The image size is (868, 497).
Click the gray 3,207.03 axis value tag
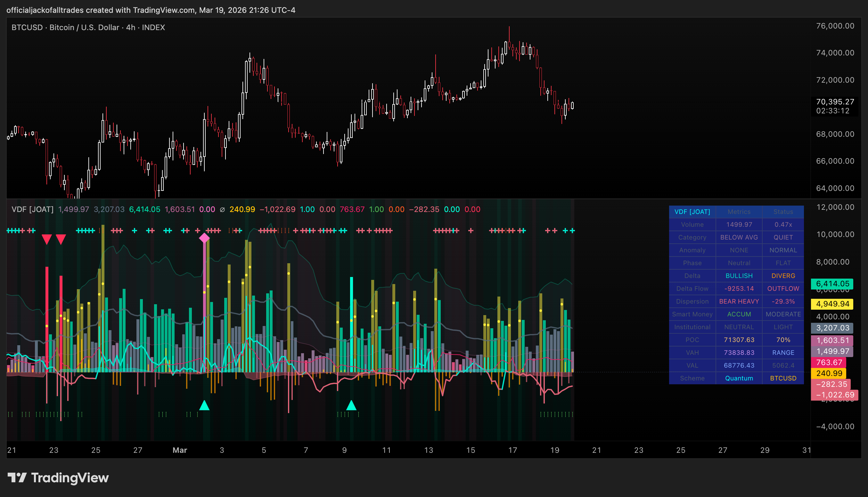point(832,328)
